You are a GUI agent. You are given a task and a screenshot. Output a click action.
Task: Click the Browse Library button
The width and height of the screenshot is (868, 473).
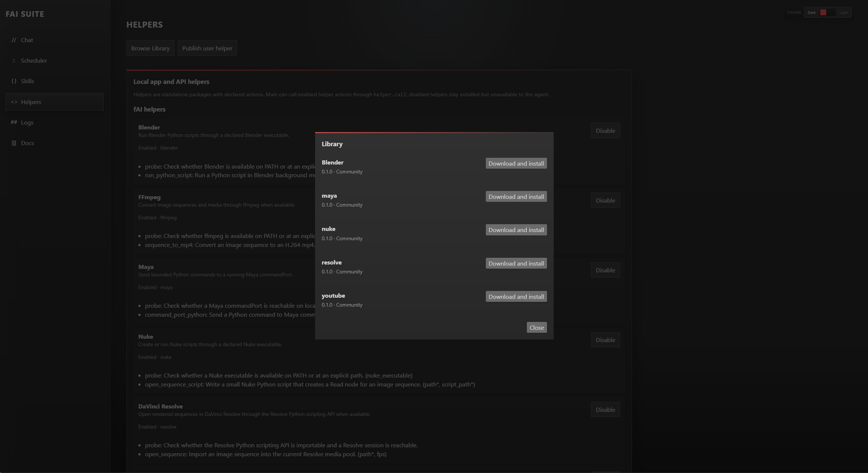150,48
